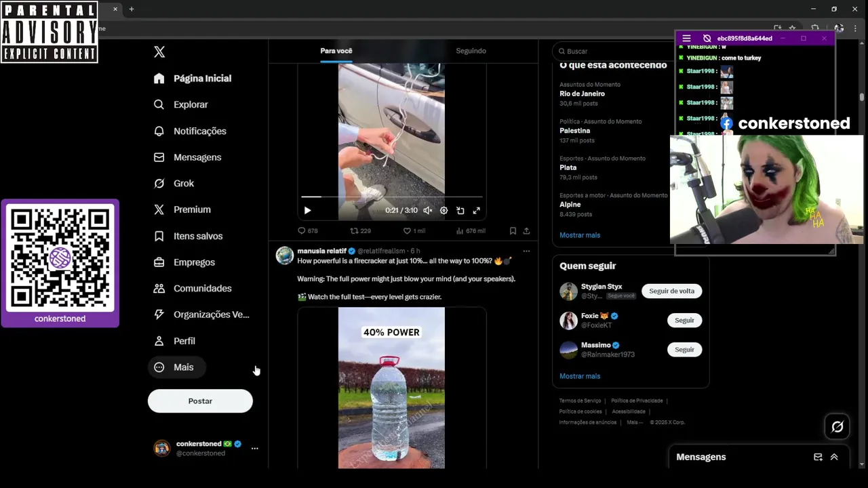Repost the post with 229 reposts
The height and width of the screenshot is (488, 868).
tap(360, 231)
